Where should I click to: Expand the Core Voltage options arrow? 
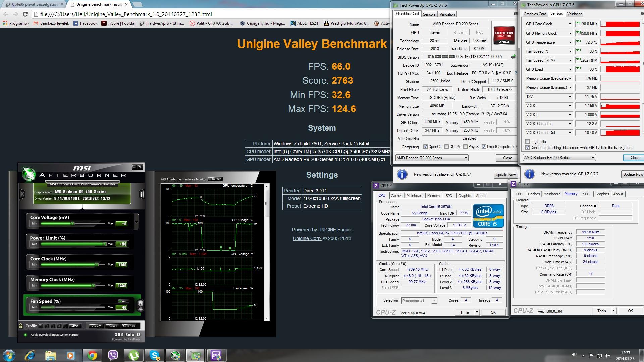(136, 222)
